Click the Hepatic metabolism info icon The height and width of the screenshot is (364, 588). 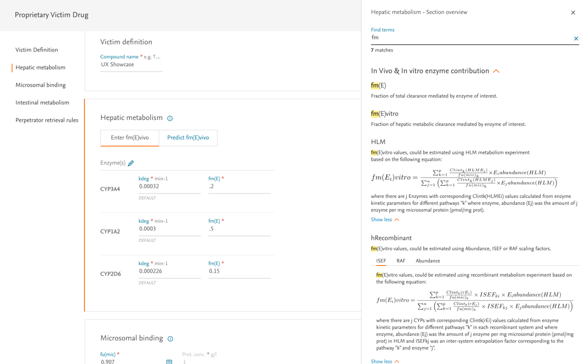(170, 118)
